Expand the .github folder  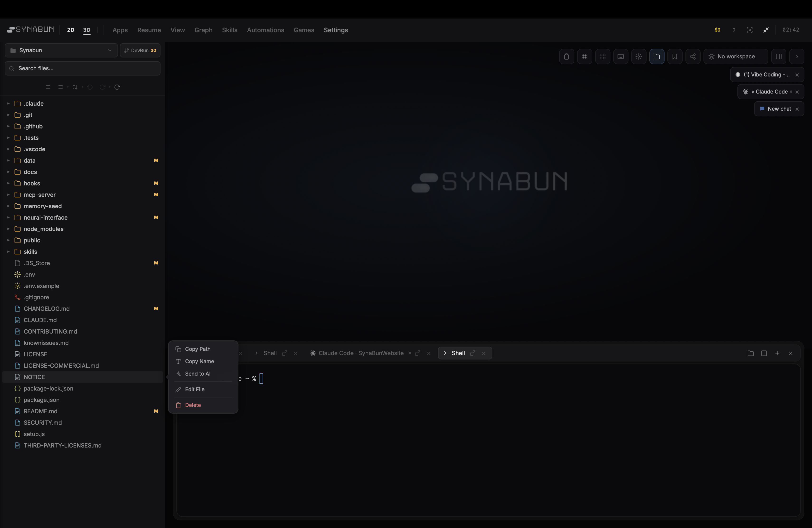8,126
